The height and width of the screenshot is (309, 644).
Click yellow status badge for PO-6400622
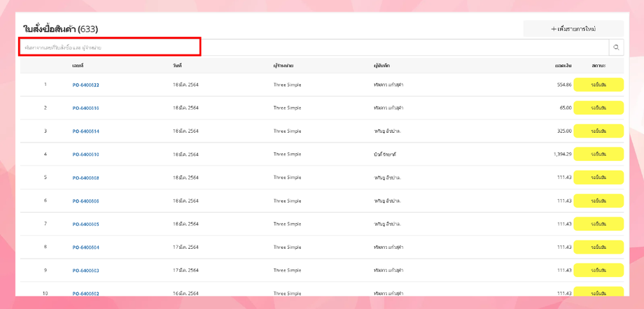pos(598,85)
